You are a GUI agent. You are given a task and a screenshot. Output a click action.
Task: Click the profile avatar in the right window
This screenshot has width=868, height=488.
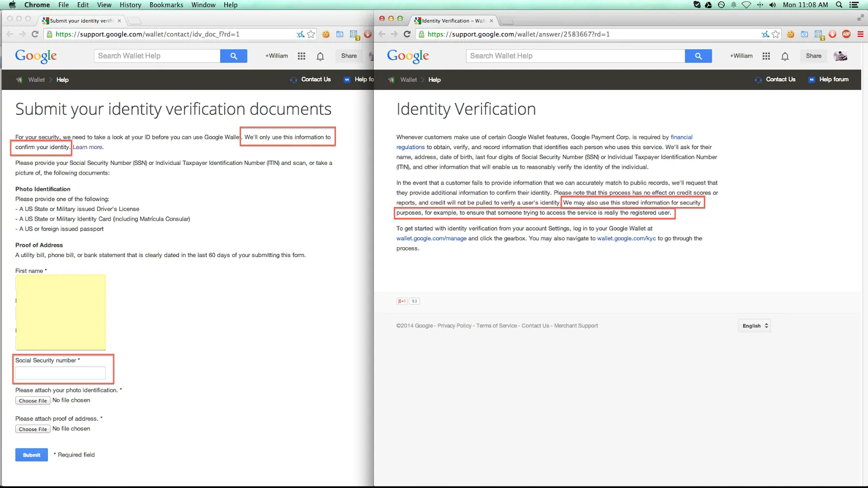point(840,56)
